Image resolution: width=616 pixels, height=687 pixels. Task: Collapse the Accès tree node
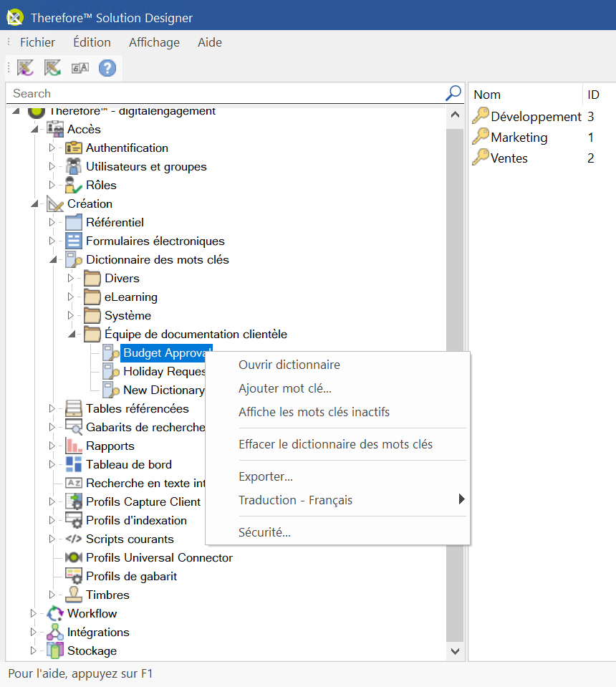(34, 129)
